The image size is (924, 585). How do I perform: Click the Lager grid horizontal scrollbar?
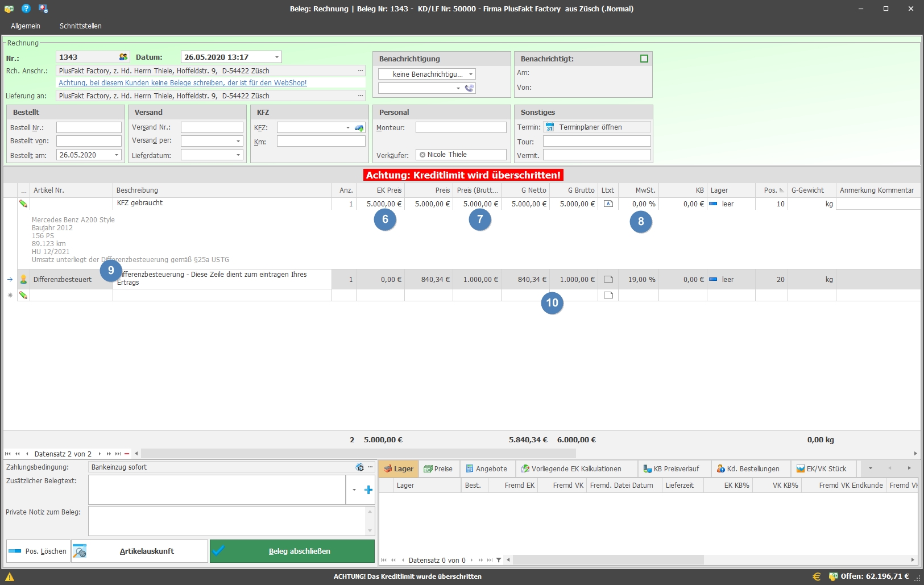608,560
